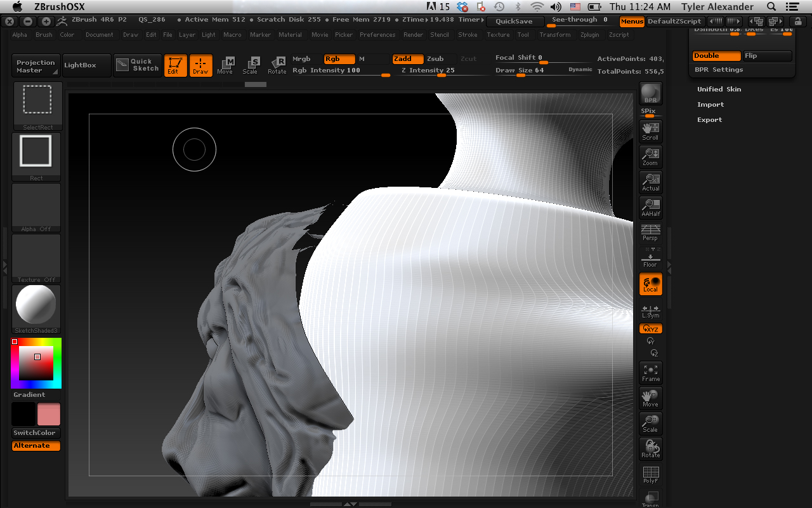Open the Tool menu
812x508 pixels.
coord(523,35)
